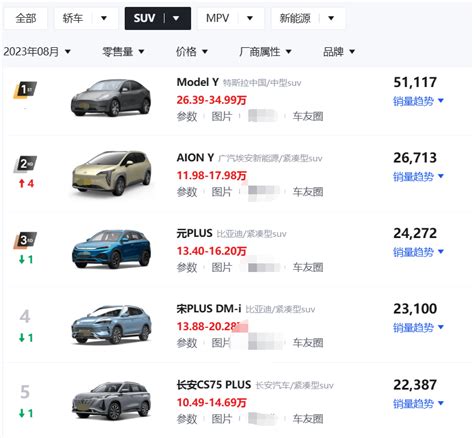Click the rank 3 badge icon
474x438 pixels.
[25, 240]
